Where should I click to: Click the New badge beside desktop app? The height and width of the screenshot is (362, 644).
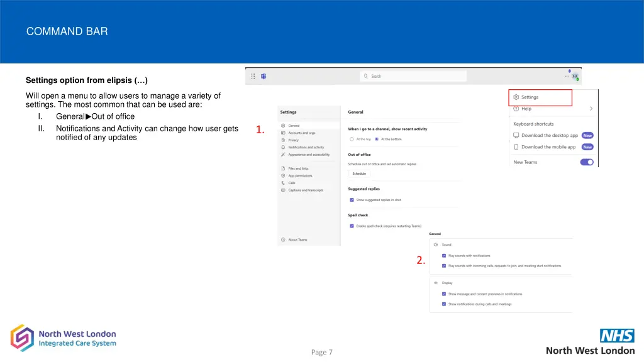tap(588, 136)
